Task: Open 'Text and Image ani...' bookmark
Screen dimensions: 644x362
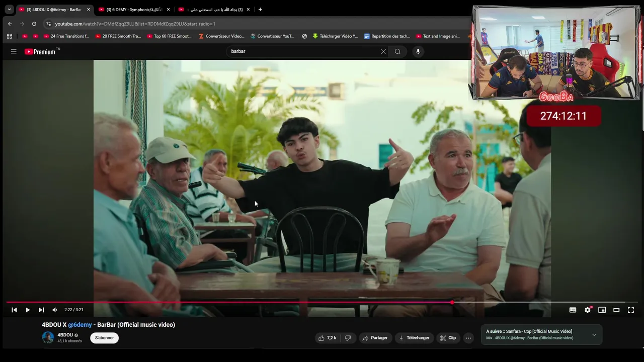Action: 438,36
